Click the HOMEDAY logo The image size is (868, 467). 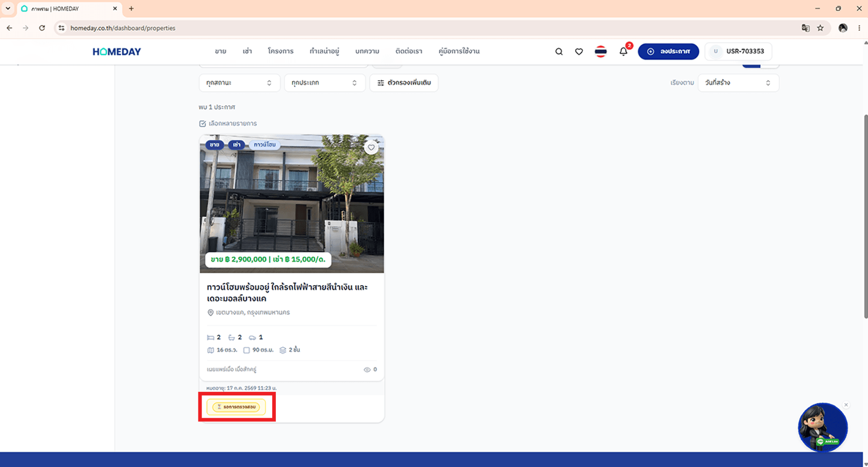point(117,52)
